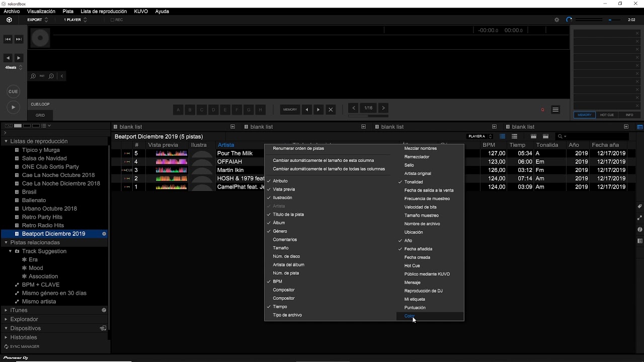
Task: Switch to the HOT CUE panel tab
Action: pos(607,115)
